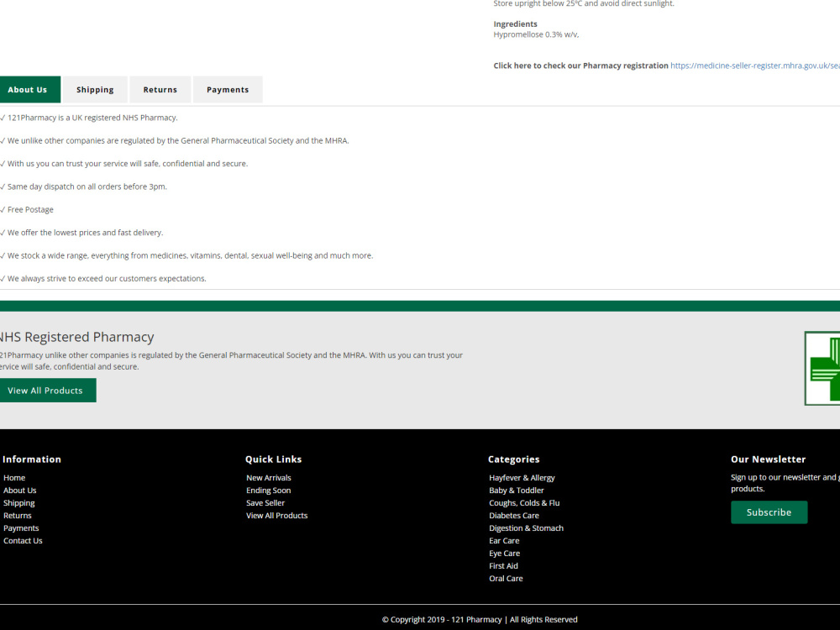
Task: Subscribe to the newsletter
Action: point(769,512)
